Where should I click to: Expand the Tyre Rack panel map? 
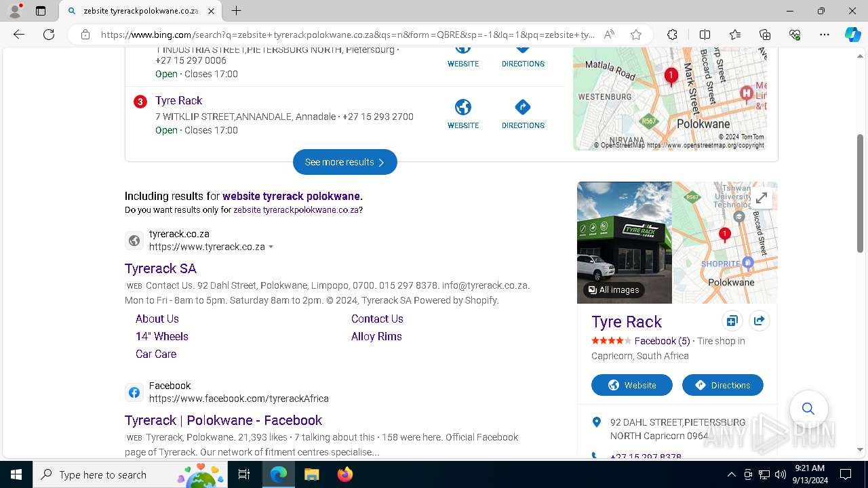(x=762, y=198)
